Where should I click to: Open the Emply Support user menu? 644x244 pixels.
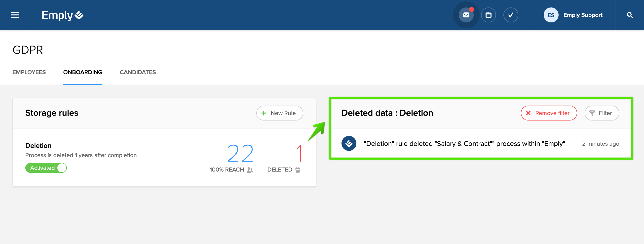582,15
